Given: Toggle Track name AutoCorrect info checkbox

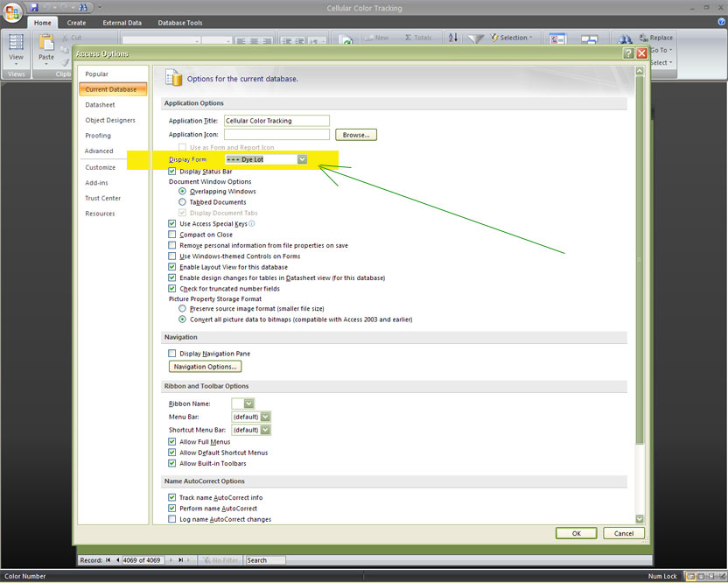Looking at the screenshot, I should tap(172, 497).
